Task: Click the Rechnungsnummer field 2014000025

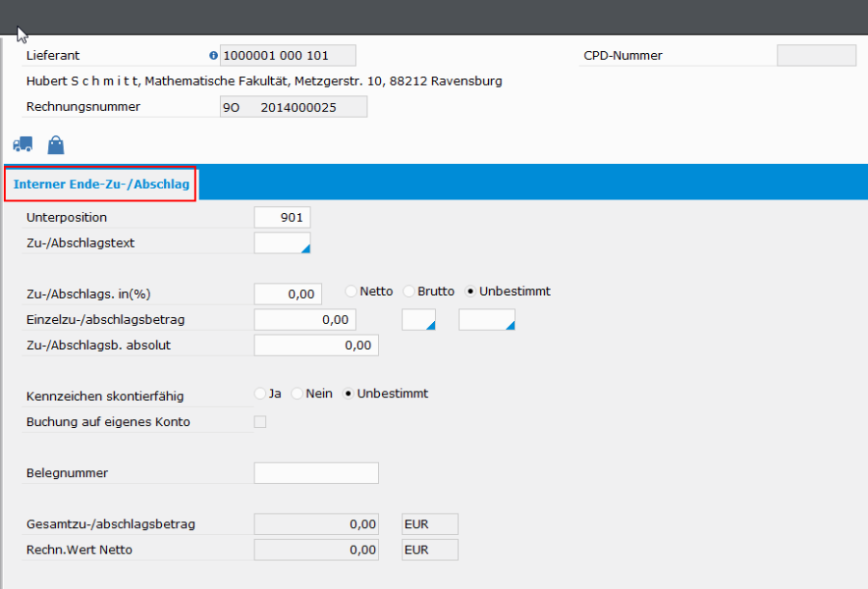Action: pyautogui.click(x=293, y=107)
